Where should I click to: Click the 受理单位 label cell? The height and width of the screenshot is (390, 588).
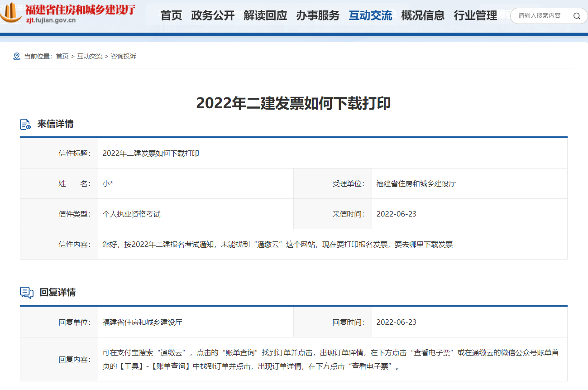pos(333,183)
